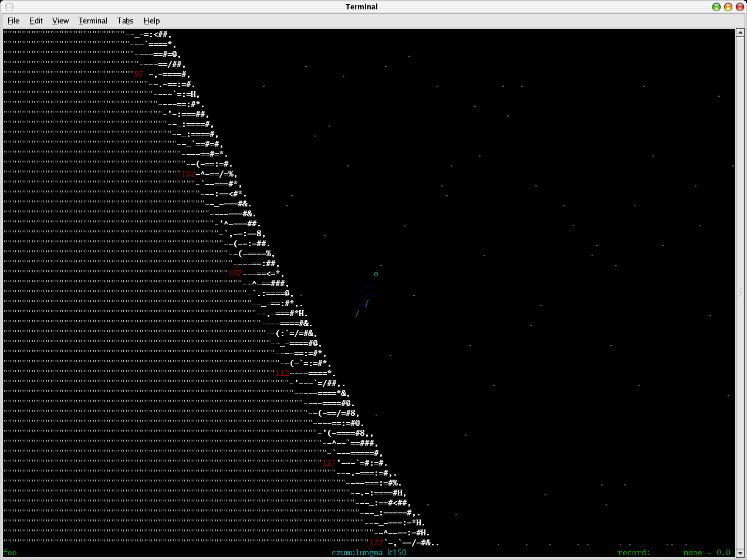Click the ski jumper's cyan head
The image size is (747, 560).
coord(376,274)
